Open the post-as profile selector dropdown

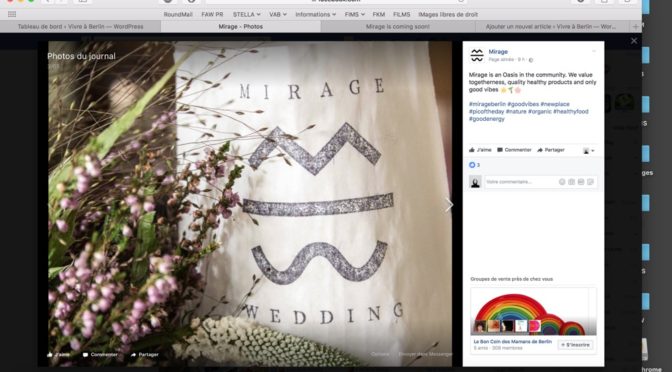[589, 150]
